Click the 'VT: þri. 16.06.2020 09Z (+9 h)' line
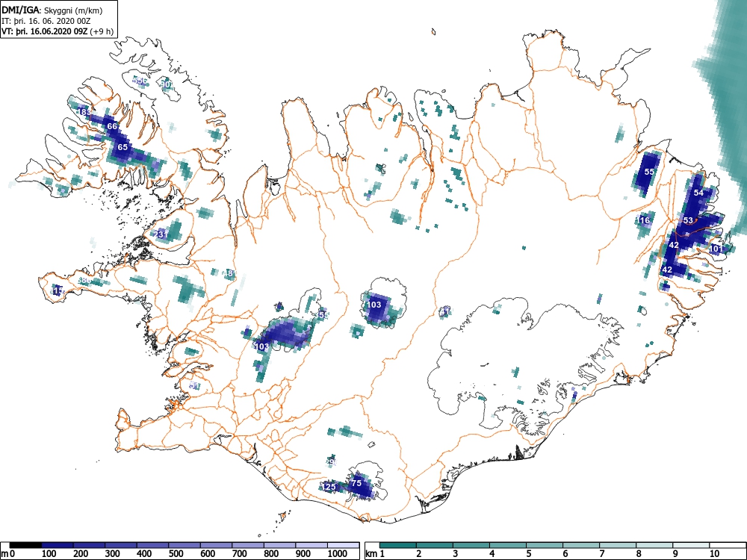Screen dimensions: 747x560 [x=58, y=31]
